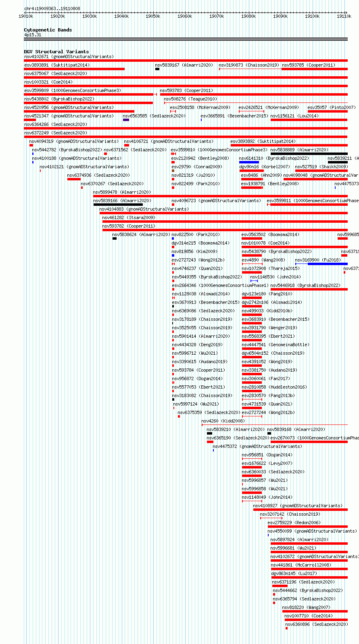Click the DGV Structural Variants track title

tap(56, 52)
